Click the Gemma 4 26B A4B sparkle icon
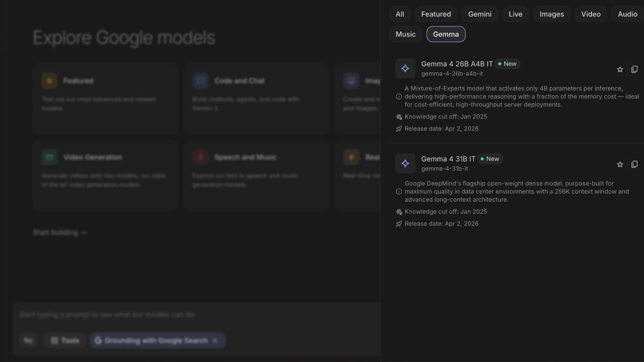The width and height of the screenshot is (644, 362). click(405, 68)
